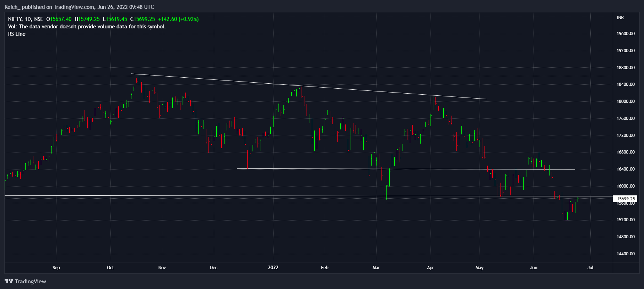
Task: Click the 19600.00 price axis label
Action: (626, 34)
